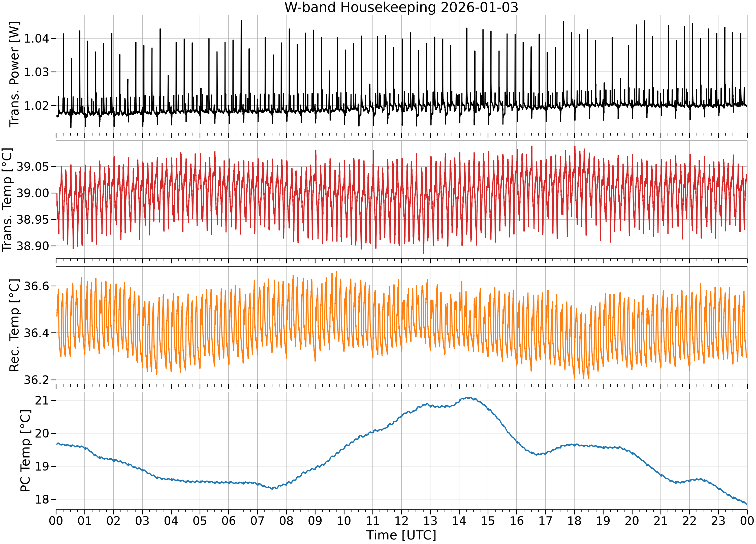Click the 1.03 tick on transmitter power axis
The image size is (756, 544).
pyautogui.click(x=36, y=72)
